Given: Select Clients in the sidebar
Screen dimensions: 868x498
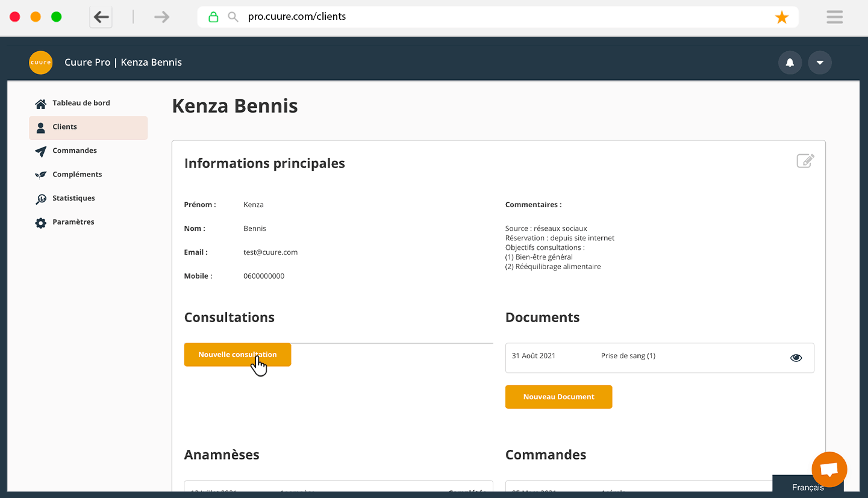Looking at the screenshot, I should tap(88, 128).
